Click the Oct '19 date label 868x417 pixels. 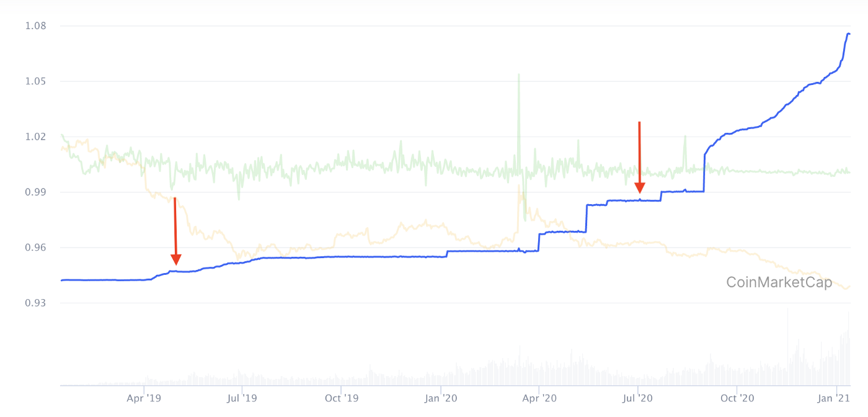341,398
